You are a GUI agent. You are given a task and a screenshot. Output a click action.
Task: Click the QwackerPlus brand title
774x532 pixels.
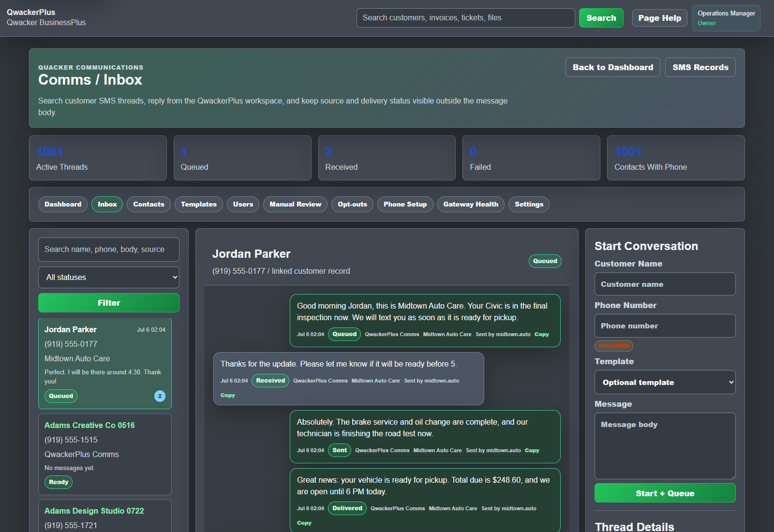[x=31, y=12]
